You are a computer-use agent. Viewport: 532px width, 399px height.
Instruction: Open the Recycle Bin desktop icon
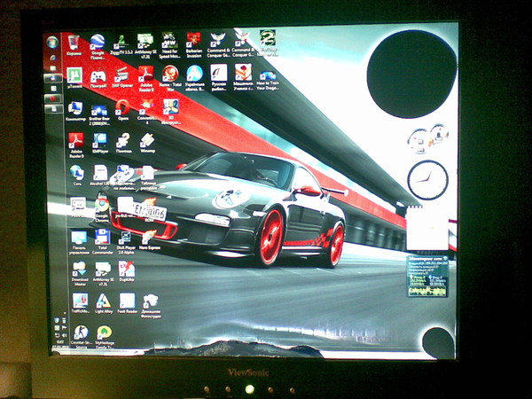pos(74,43)
